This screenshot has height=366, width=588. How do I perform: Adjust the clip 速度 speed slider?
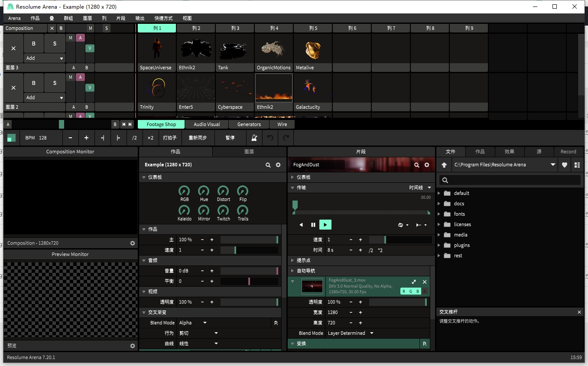(400, 240)
